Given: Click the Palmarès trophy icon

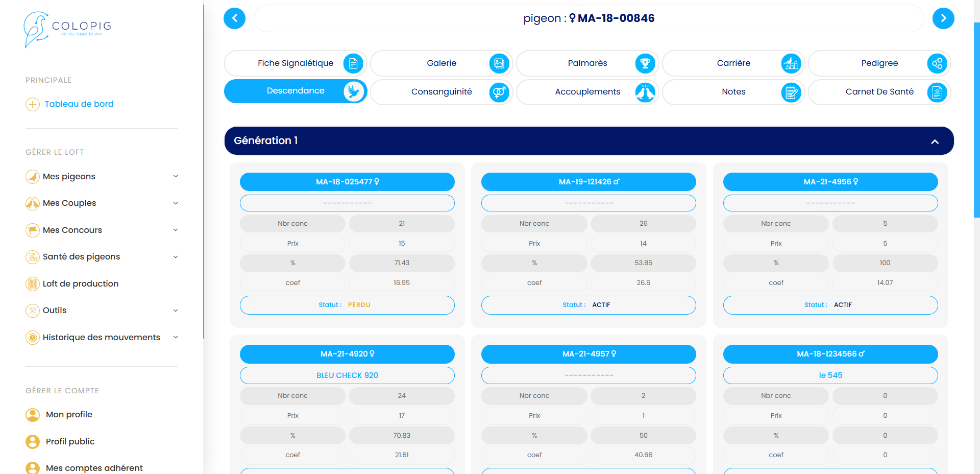Looking at the screenshot, I should tap(645, 63).
